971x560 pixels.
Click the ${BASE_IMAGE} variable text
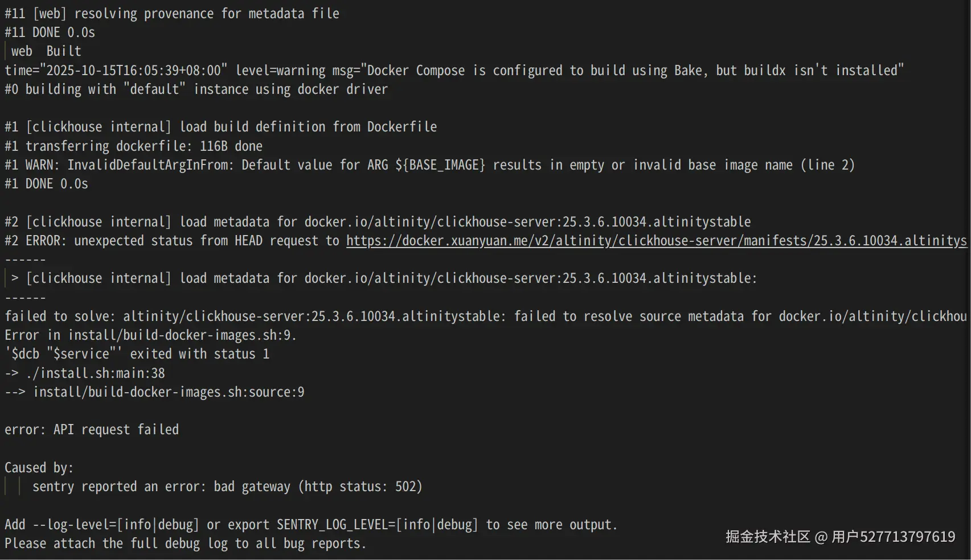[440, 165]
